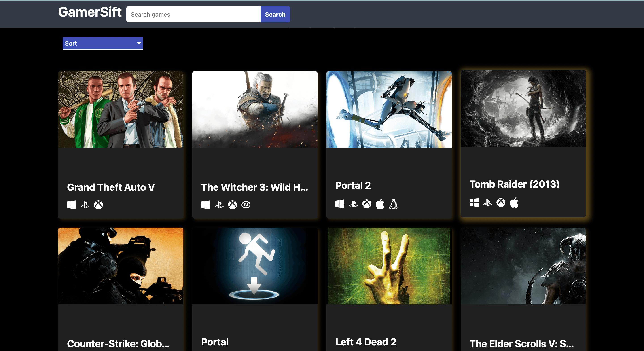
Task: Click the Counter-Strike cover image
Action: [x=121, y=266]
